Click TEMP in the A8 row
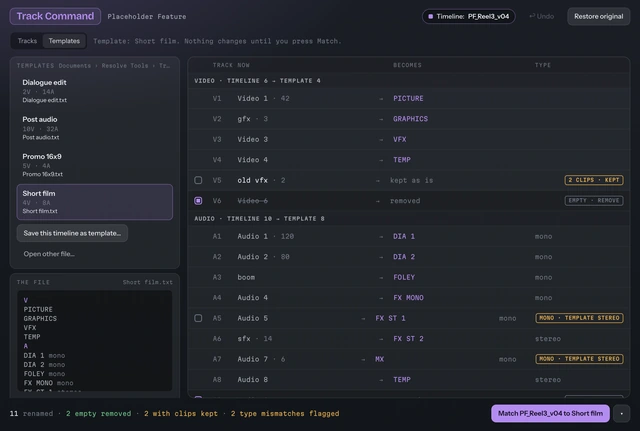 [402, 379]
